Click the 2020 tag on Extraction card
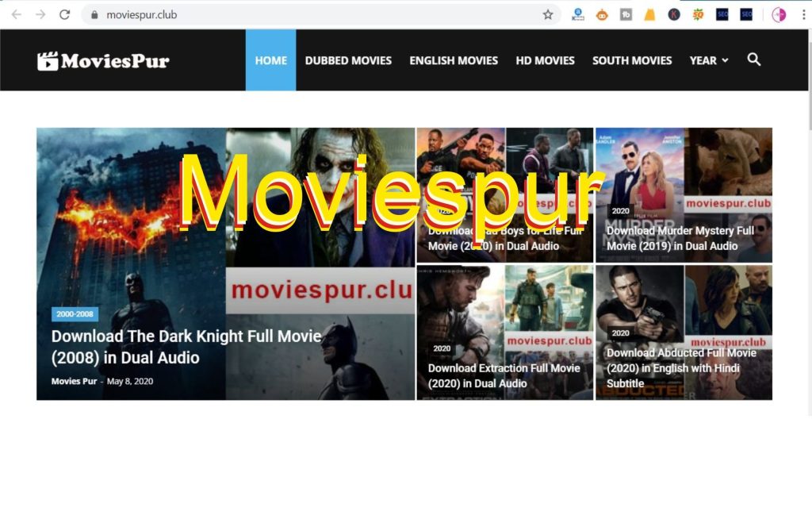Viewport: 812px width, 519px height. 442,348
